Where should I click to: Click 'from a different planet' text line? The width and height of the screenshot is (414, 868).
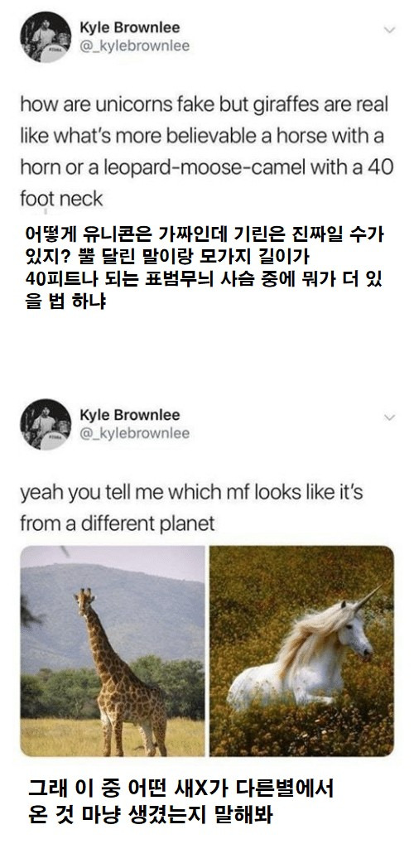pos(118,523)
